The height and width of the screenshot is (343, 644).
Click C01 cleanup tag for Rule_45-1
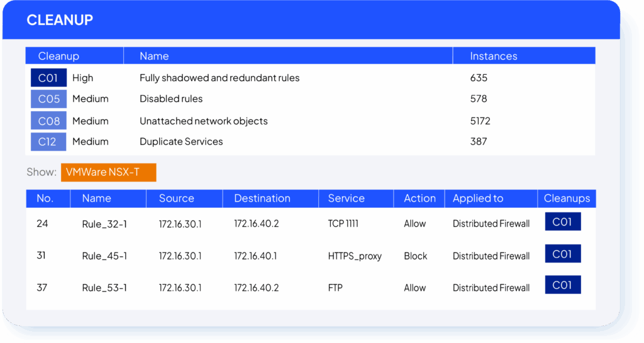(562, 254)
